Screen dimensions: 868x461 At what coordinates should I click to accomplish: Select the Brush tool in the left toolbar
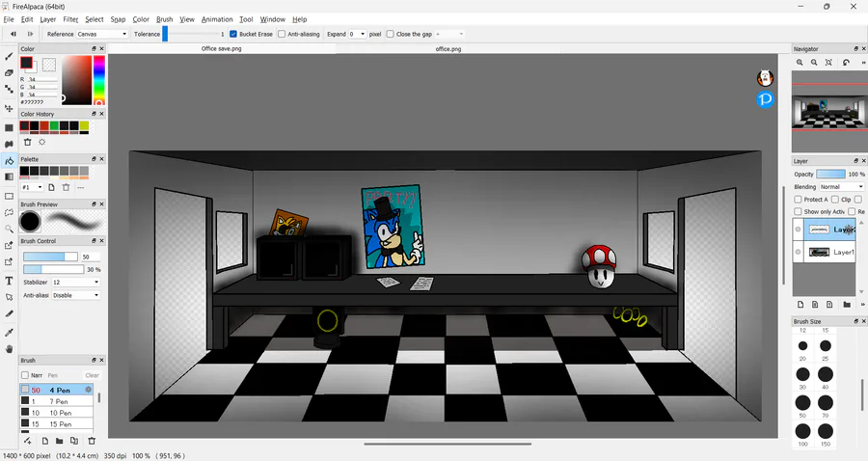point(9,57)
